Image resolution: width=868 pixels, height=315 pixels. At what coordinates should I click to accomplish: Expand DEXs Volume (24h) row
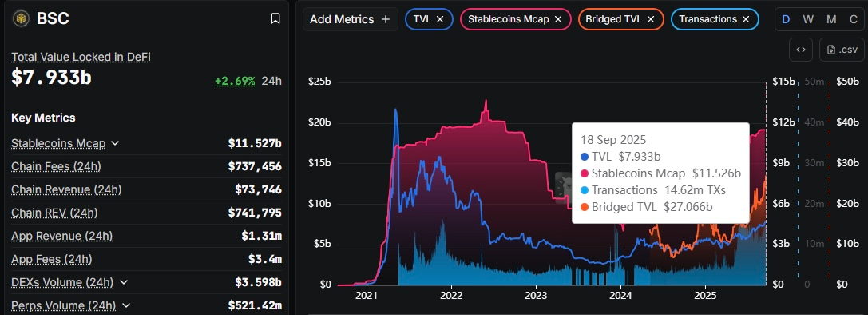point(124,282)
